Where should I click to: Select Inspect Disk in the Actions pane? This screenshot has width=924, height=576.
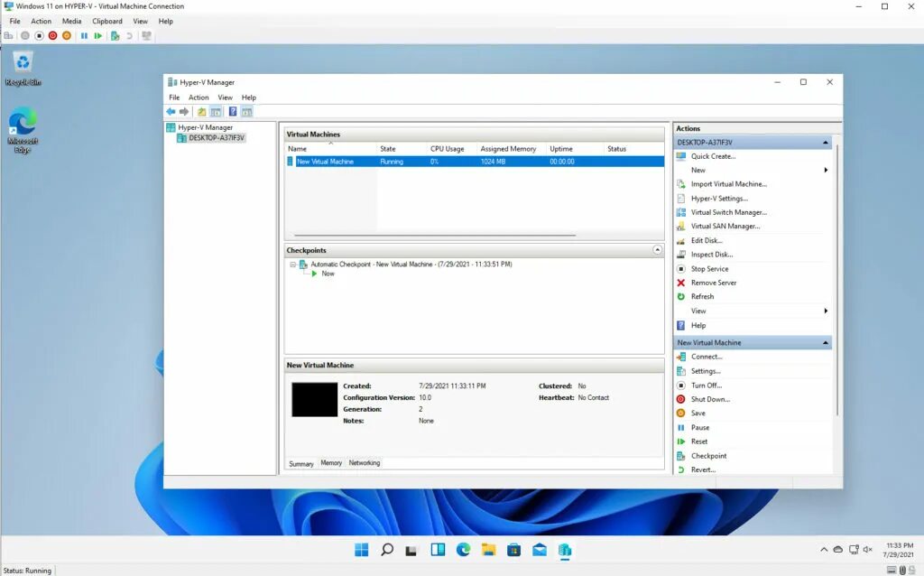(711, 254)
